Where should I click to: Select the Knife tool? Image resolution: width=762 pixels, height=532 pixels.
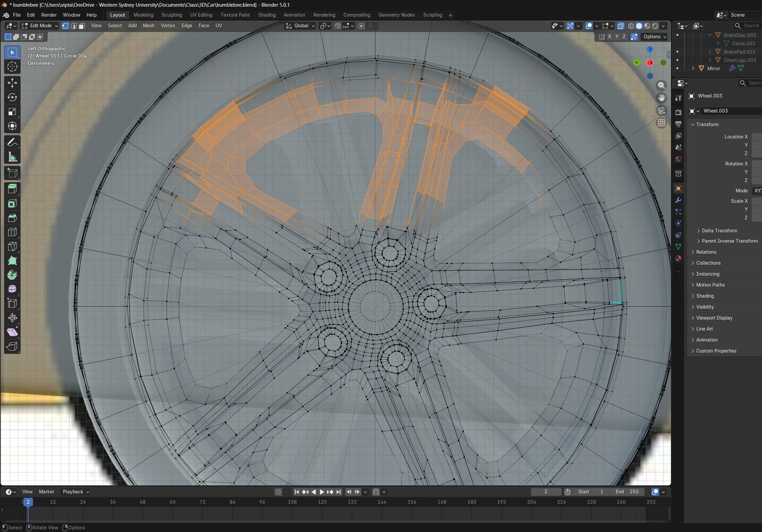12,246
